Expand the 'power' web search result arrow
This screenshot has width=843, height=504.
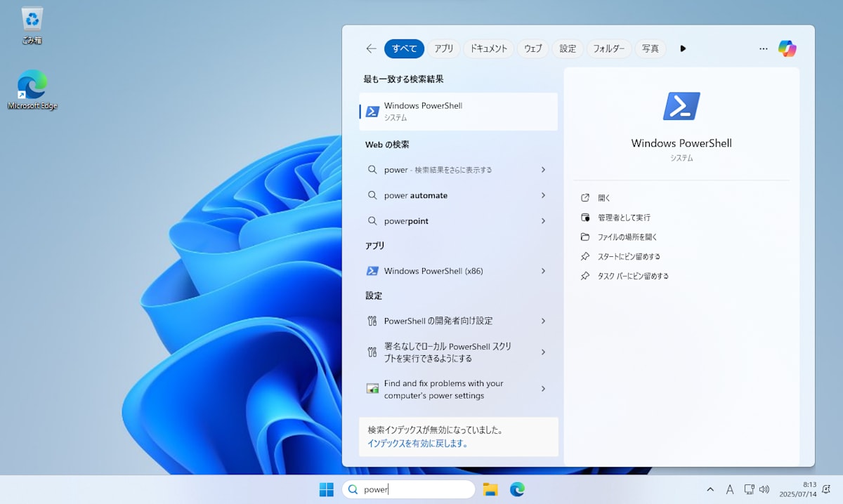tap(543, 170)
